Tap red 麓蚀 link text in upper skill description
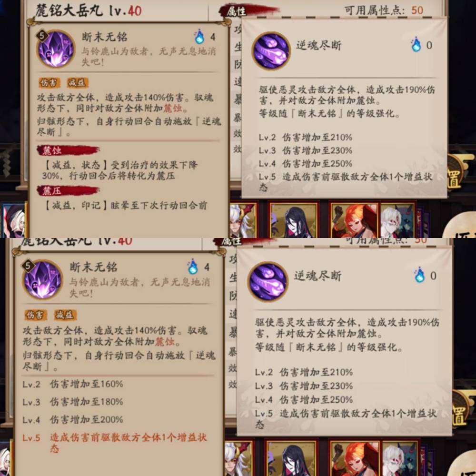476x476 pixels. click(172, 108)
